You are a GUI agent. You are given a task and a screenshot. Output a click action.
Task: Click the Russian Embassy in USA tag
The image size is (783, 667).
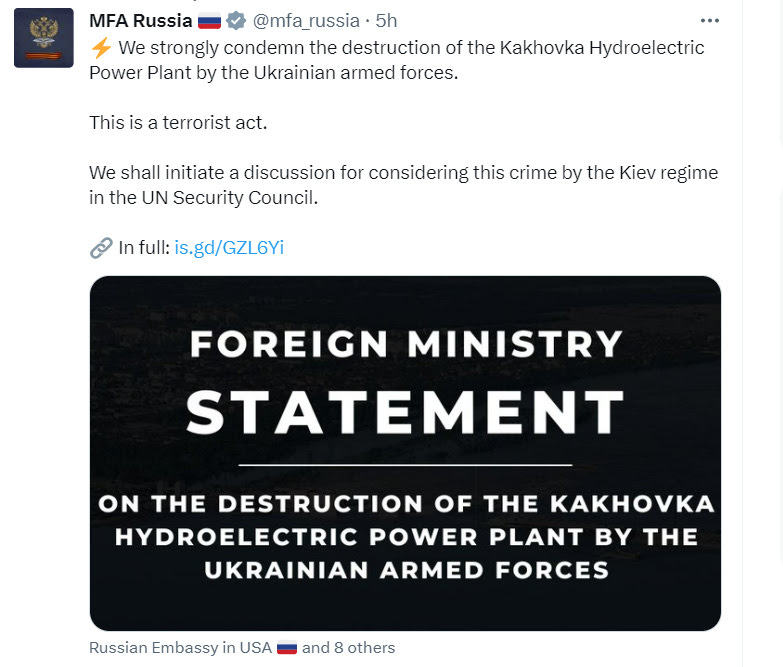(181, 648)
